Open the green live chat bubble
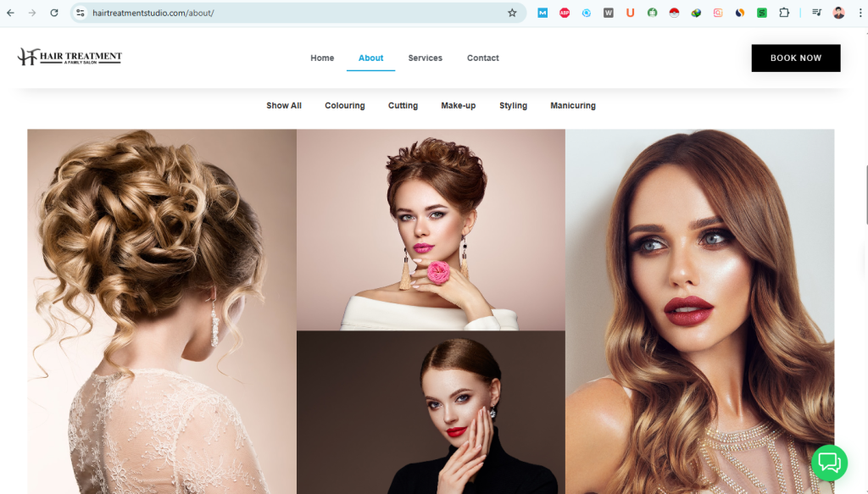Image resolution: width=868 pixels, height=494 pixels. click(829, 463)
